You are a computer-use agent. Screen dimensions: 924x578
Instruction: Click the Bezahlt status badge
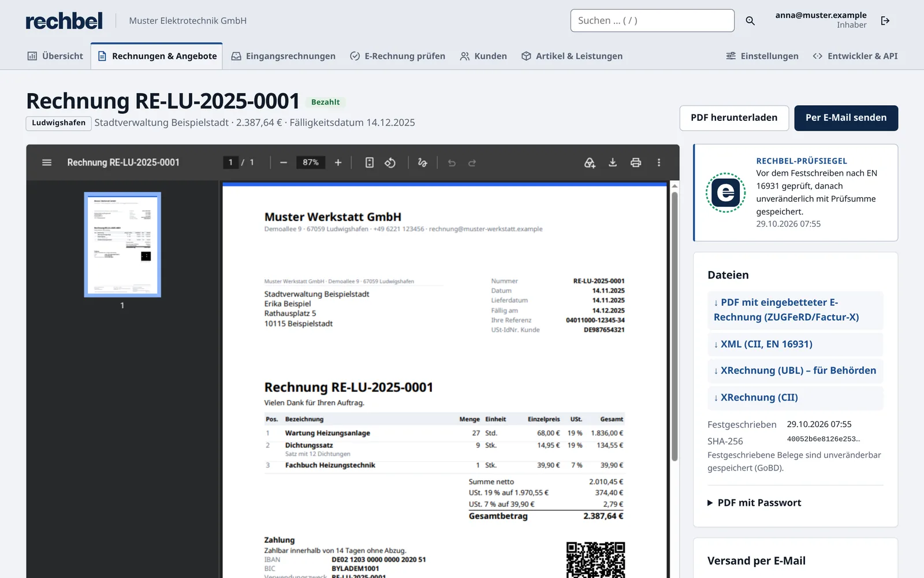(325, 102)
